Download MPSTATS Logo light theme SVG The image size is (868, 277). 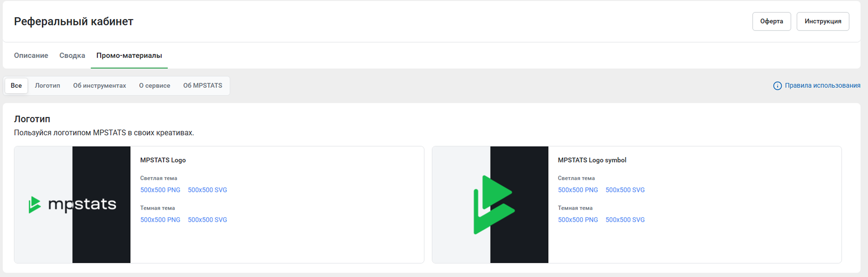207,190
